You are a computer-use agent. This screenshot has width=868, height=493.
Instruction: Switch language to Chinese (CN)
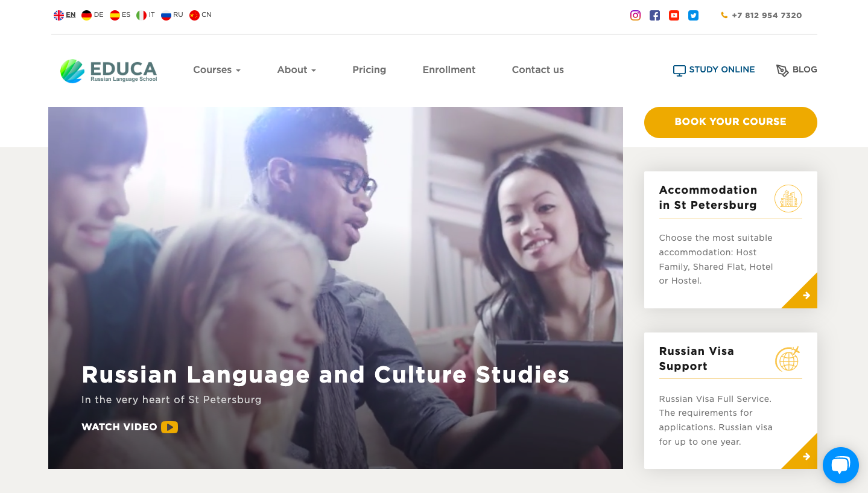(200, 15)
